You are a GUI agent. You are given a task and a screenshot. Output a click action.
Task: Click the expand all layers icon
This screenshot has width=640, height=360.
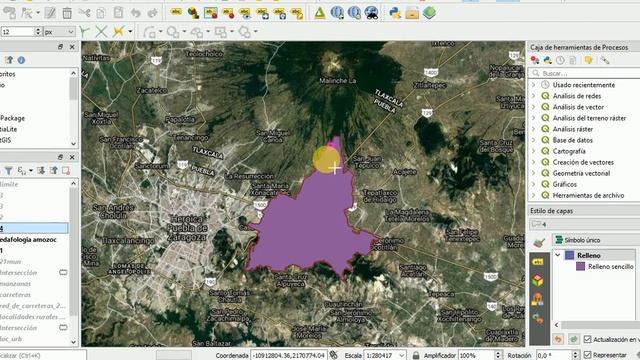41,171
